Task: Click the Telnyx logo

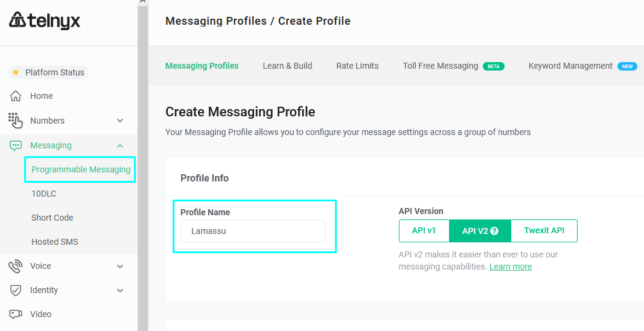Action: 44,20
